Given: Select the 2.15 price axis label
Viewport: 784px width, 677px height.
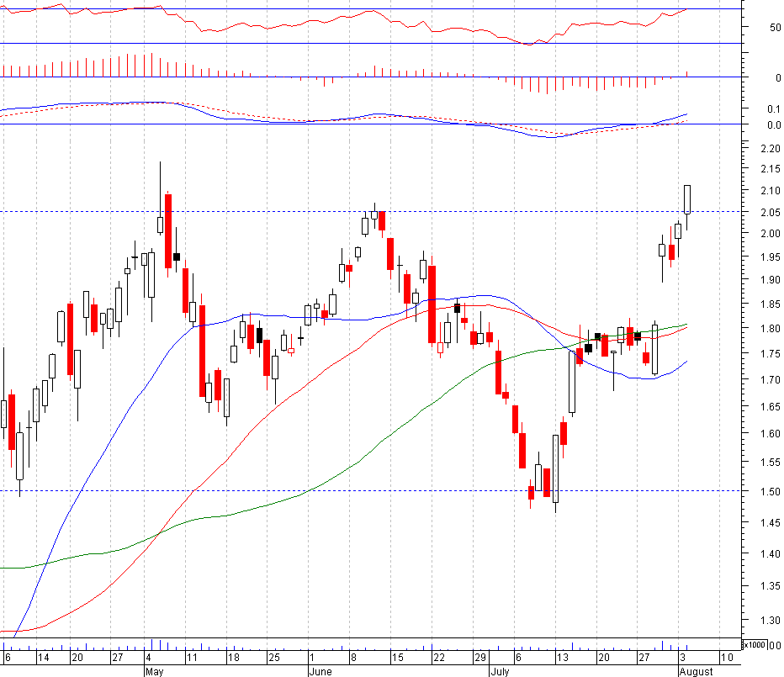Looking at the screenshot, I should pyautogui.click(x=770, y=169).
